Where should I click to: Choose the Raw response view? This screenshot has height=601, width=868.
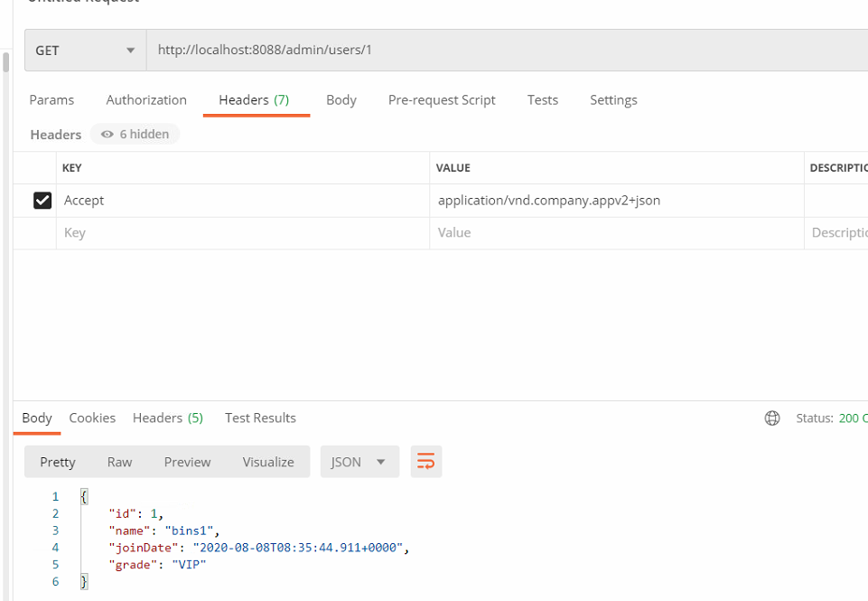point(119,462)
